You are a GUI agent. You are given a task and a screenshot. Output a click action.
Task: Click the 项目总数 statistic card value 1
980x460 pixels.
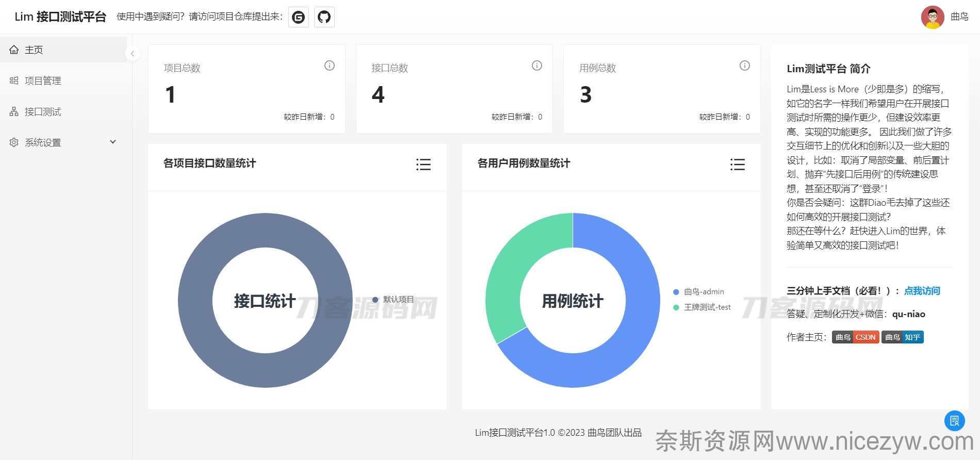(170, 95)
